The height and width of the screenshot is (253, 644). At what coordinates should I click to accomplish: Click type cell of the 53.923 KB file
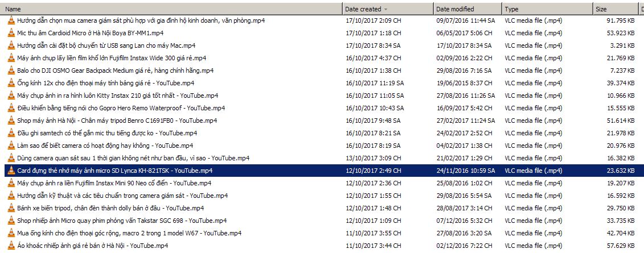[x=533, y=33]
